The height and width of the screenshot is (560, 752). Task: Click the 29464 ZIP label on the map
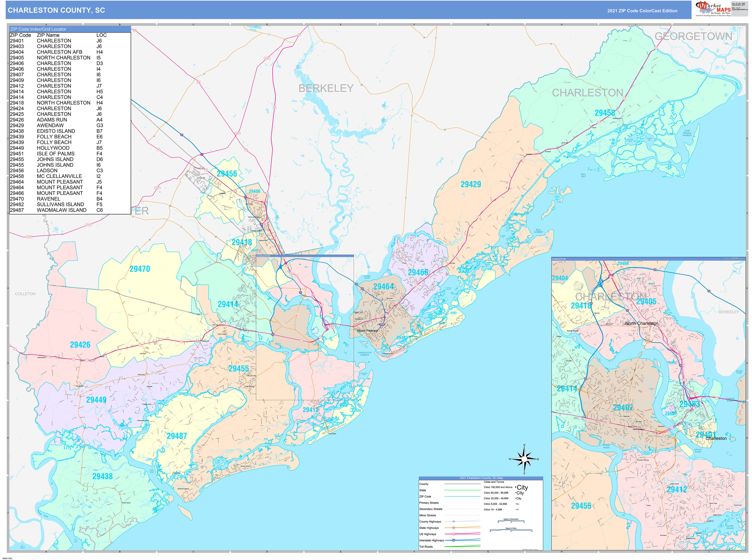point(384,287)
